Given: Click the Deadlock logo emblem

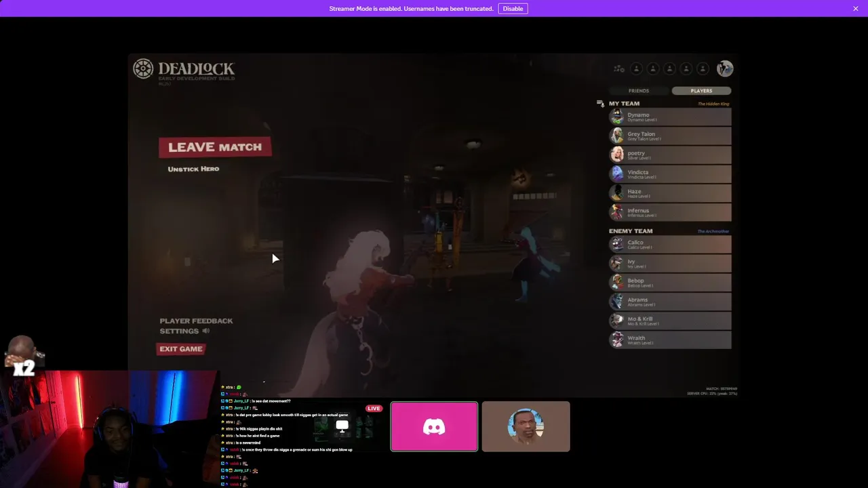Looking at the screenshot, I should point(143,68).
